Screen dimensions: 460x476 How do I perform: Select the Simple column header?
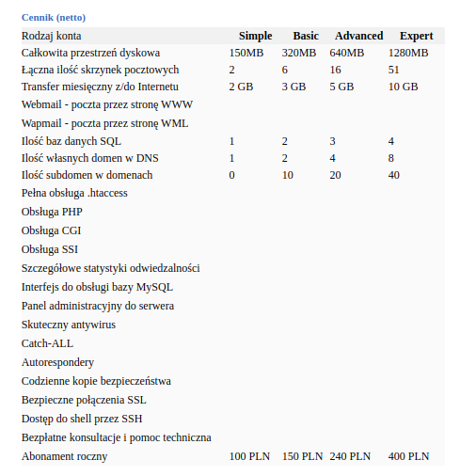255,36
